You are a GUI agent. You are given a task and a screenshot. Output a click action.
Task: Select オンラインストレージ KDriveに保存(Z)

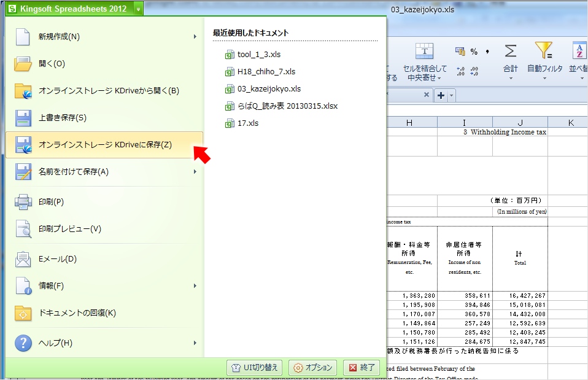[104, 145]
